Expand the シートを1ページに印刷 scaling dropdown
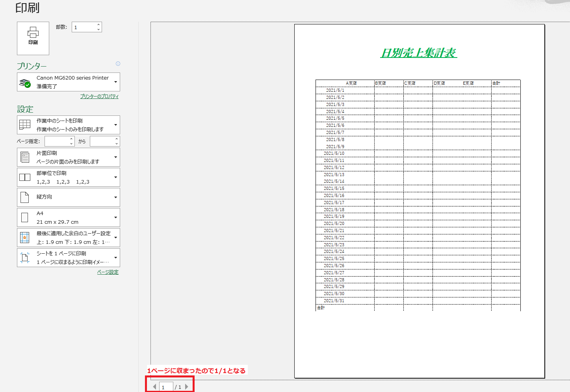 (115, 258)
